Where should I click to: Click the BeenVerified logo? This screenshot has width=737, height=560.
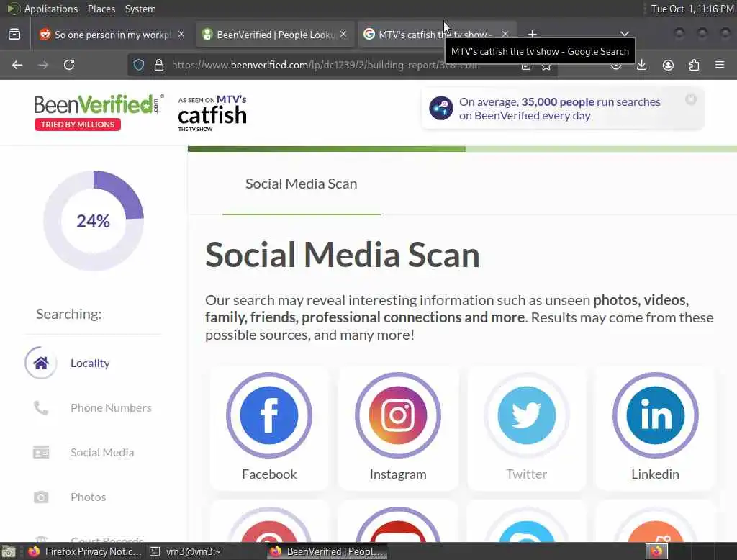pos(99,104)
